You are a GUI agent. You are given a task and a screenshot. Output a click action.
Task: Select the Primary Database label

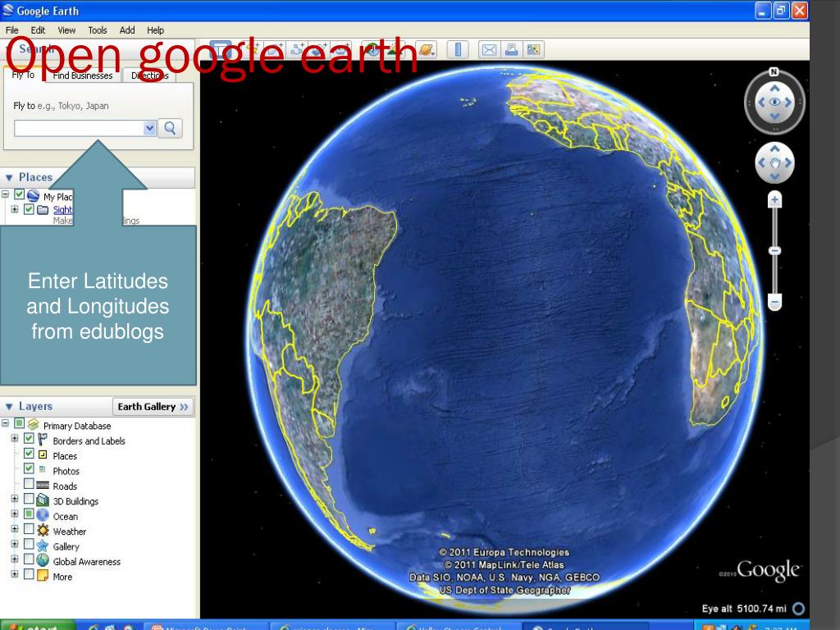(77, 426)
